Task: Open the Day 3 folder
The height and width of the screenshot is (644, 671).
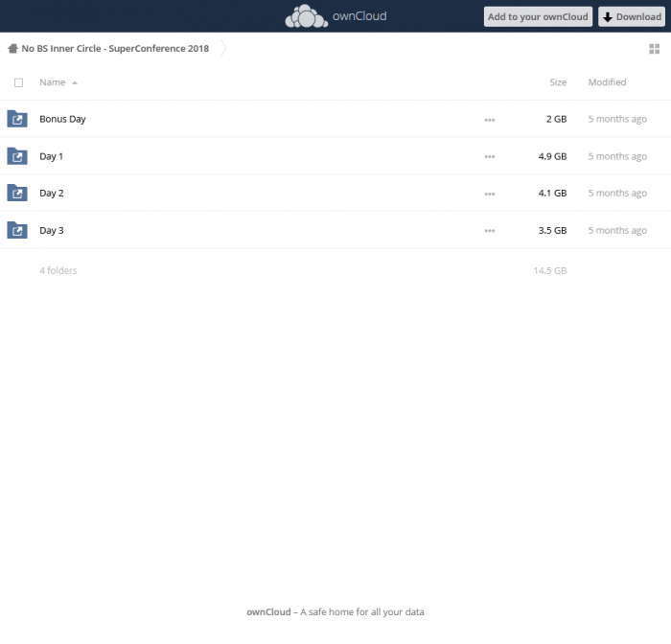Action: [x=52, y=230]
